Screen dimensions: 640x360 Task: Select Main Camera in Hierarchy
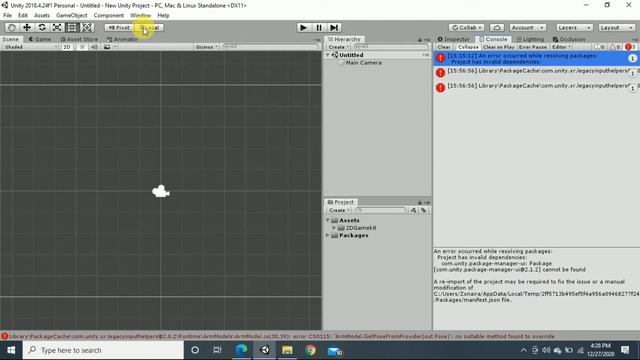(x=363, y=63)
